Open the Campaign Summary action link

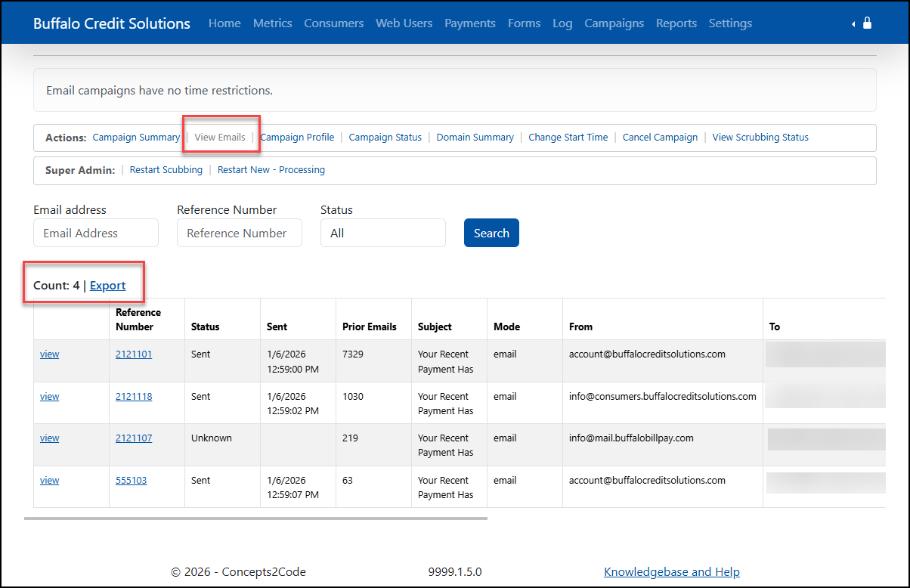[x=136, y=138]
